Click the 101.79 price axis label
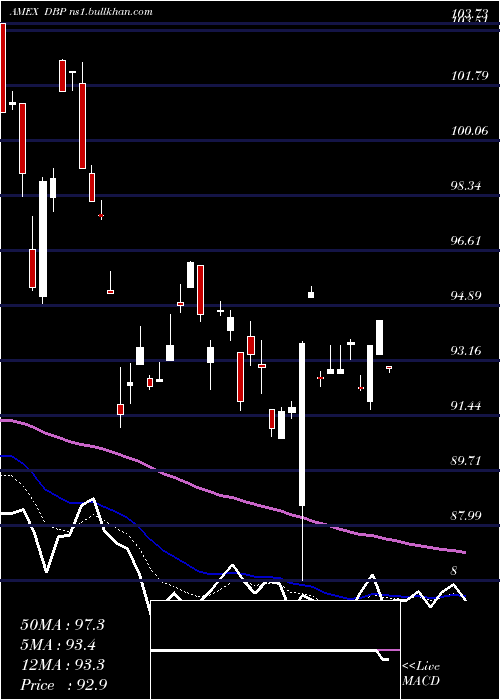This screenshot has height=700, width=500. (x=469, y=76)
